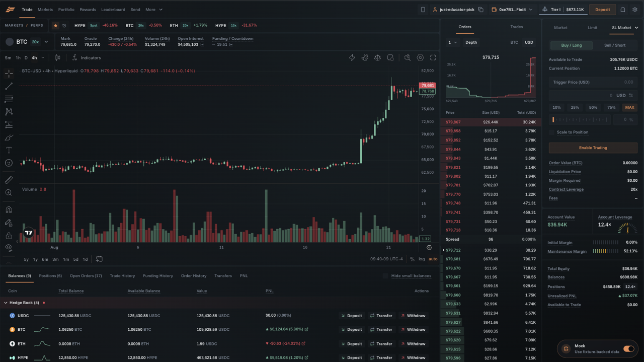Toggle chart fullscreen mode
This screenshot has width=644, height=362.
[433, 58]
